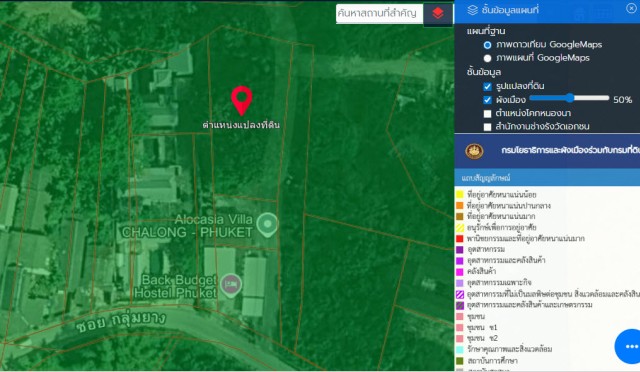The width and height of the screenshot is (640, 372).
Task: Click the red พาณิชยกรรม legend swatch
Action: click(x=460, y=238)
